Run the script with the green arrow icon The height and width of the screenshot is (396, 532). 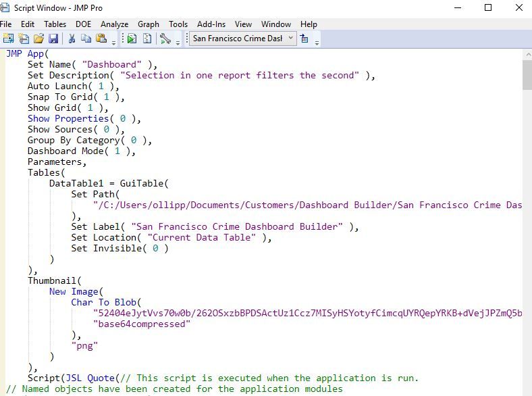[x=132, y=39]
